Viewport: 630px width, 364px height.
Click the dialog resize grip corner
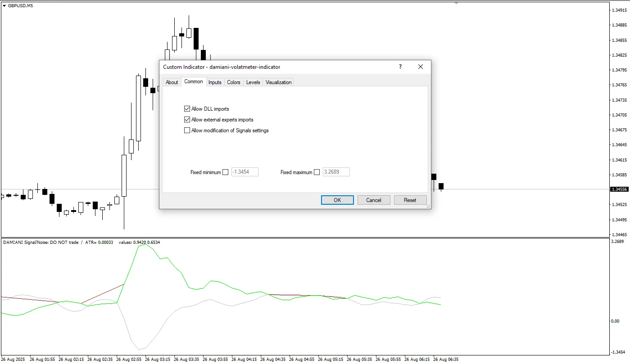click(428, 206)
